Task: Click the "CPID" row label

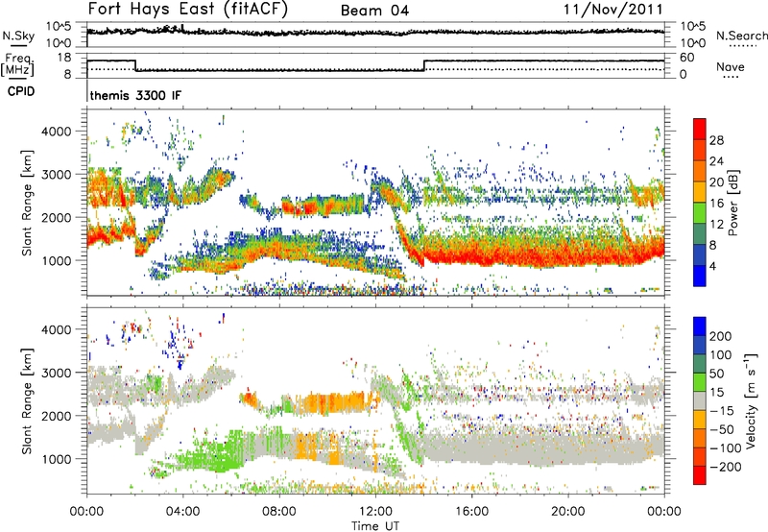Action: click(21, 91)
